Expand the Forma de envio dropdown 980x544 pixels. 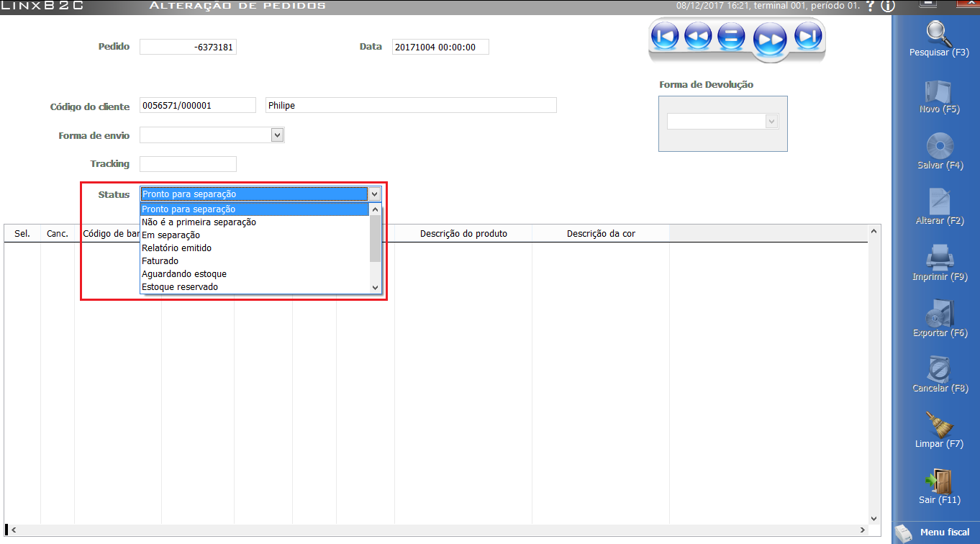[x=277, y=135]
